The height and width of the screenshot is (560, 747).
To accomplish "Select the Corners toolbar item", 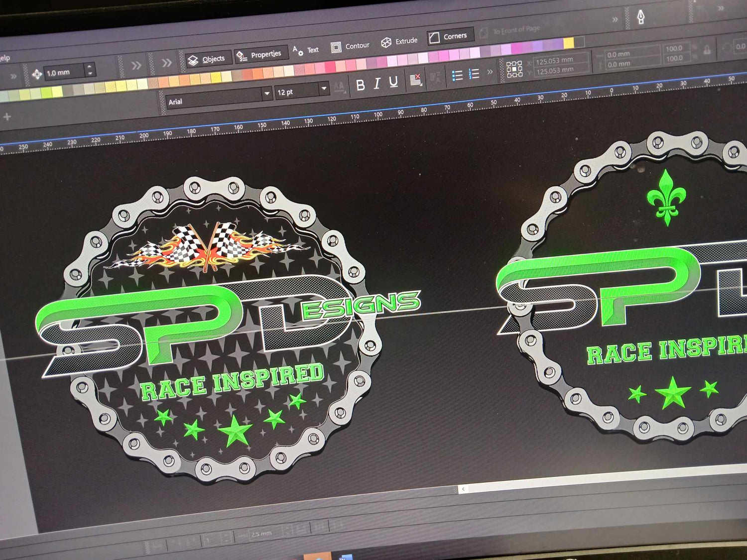I will tap(448, 37).
